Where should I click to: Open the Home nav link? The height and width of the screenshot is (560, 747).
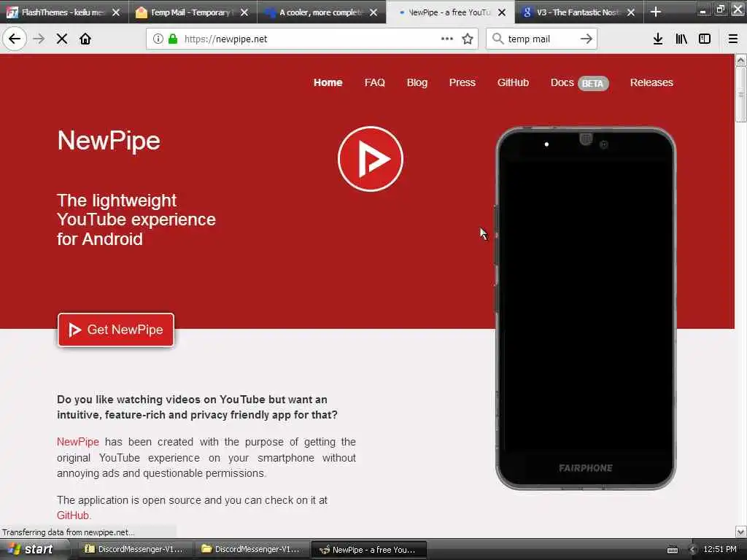click(328, 82)
